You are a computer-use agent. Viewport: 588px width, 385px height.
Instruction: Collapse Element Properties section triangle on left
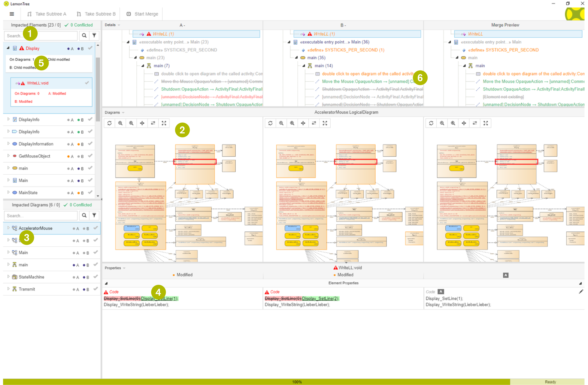[x=106, y=283]
